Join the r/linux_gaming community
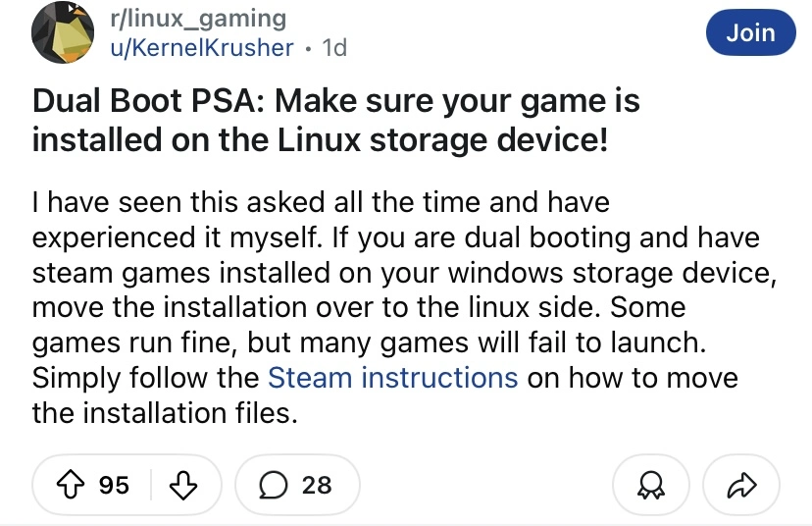This screenshot has height=526, width=812. tap(750, 32)
